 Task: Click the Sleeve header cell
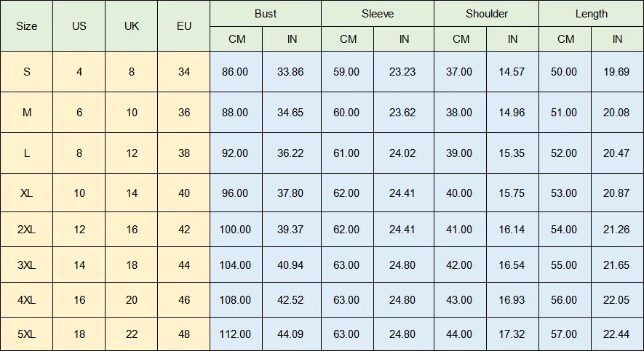378,14
